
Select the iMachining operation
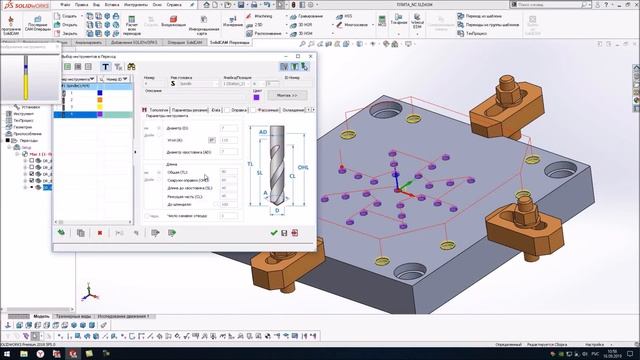pyautogui.click(x=259, y=16)
